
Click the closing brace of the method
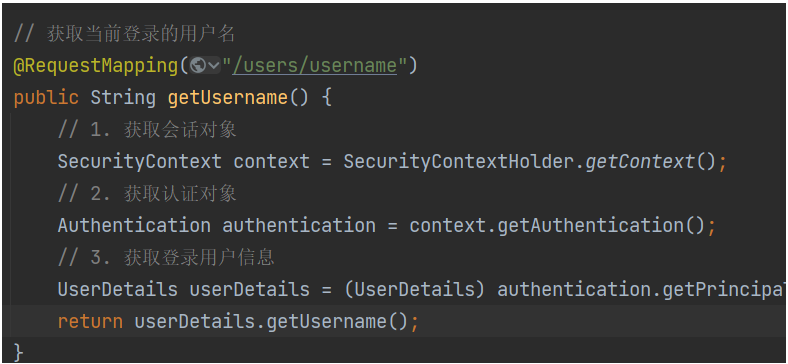pyautogui.click(x=18, y=352)
